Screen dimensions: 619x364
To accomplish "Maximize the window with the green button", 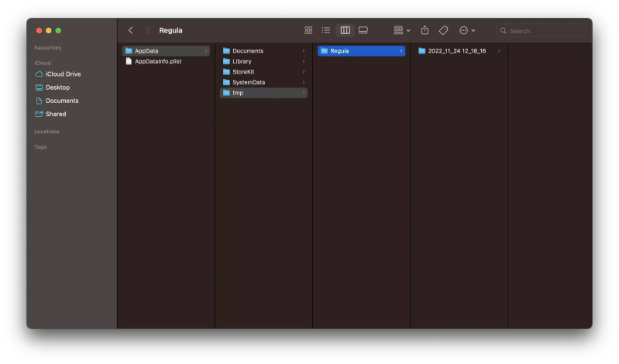I will pyautogui.click(x=58, y=30).
